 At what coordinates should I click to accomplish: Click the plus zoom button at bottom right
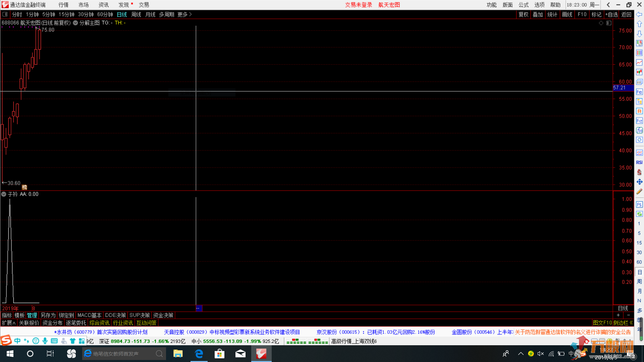(x=618, y=315)
